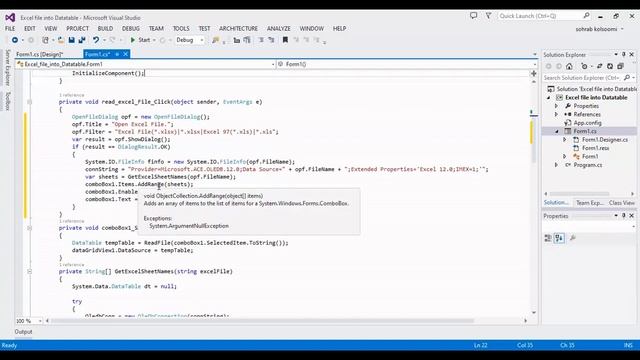Collapse the read_excel_File_Click method outline

pyautogui.click(x=29, y=102)
